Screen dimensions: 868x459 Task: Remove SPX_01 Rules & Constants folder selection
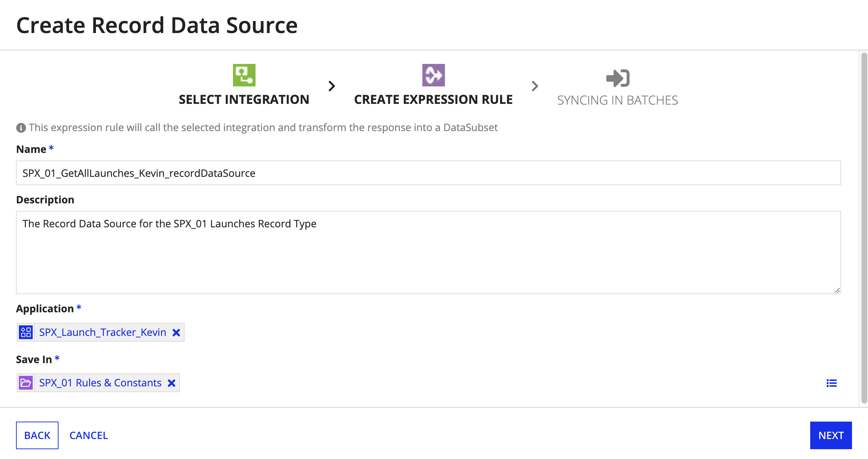coord(172,383)
